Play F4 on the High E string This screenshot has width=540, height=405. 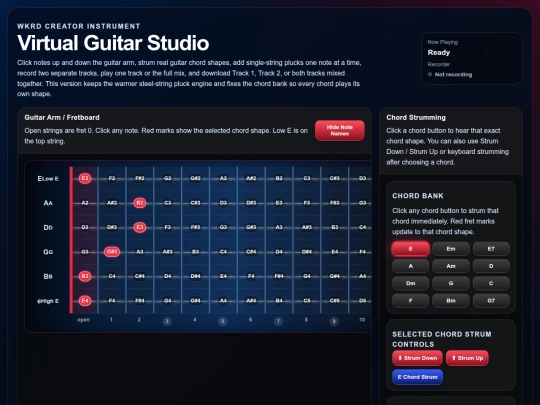pos(112,301)
